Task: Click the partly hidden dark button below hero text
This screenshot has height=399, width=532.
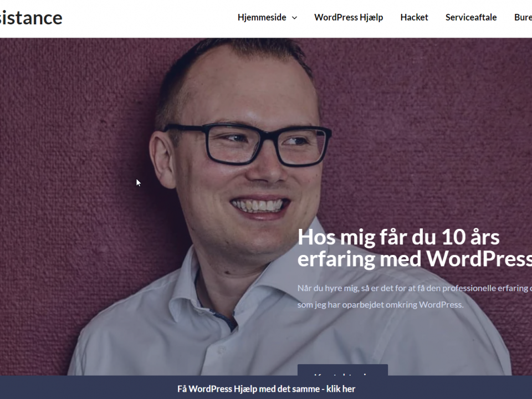Action: pyautogui.click(x=342, y=370)
